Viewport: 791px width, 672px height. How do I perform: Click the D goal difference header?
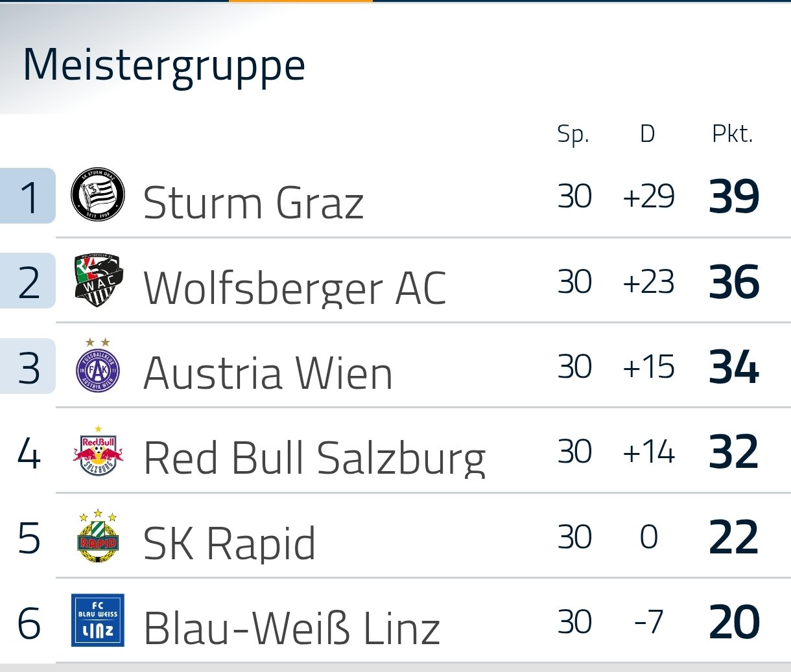647,133
